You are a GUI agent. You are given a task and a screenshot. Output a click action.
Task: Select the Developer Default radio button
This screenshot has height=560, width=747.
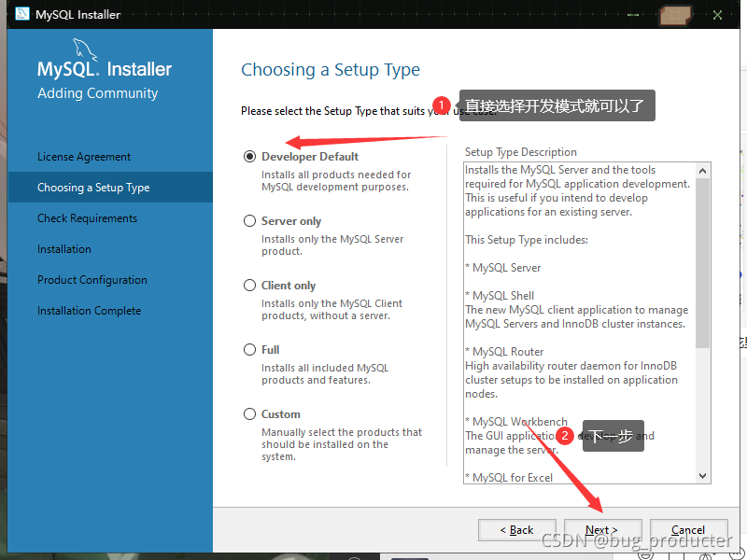click(249, 156)
